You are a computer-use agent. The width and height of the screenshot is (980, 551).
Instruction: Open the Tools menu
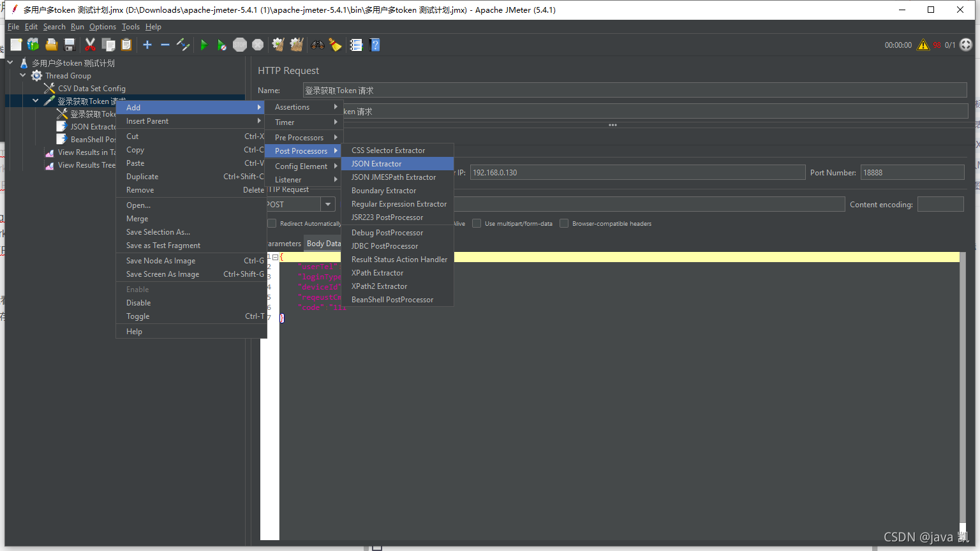131,27
